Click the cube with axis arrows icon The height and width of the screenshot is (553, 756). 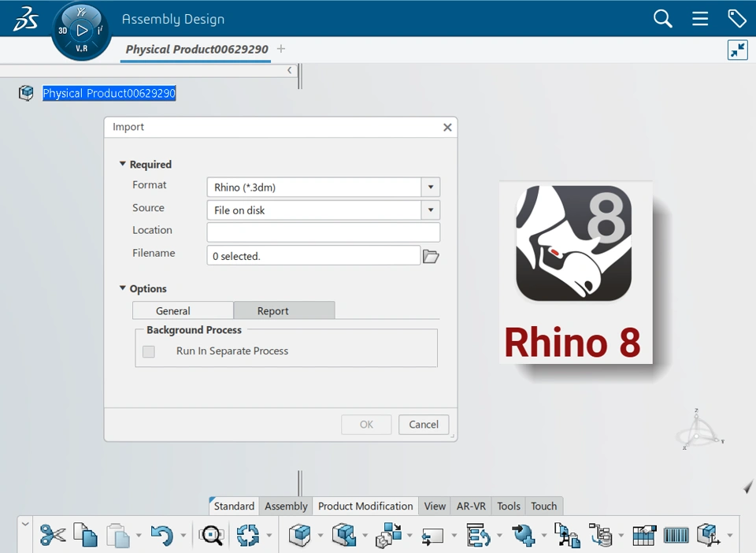tap(709, 535)
